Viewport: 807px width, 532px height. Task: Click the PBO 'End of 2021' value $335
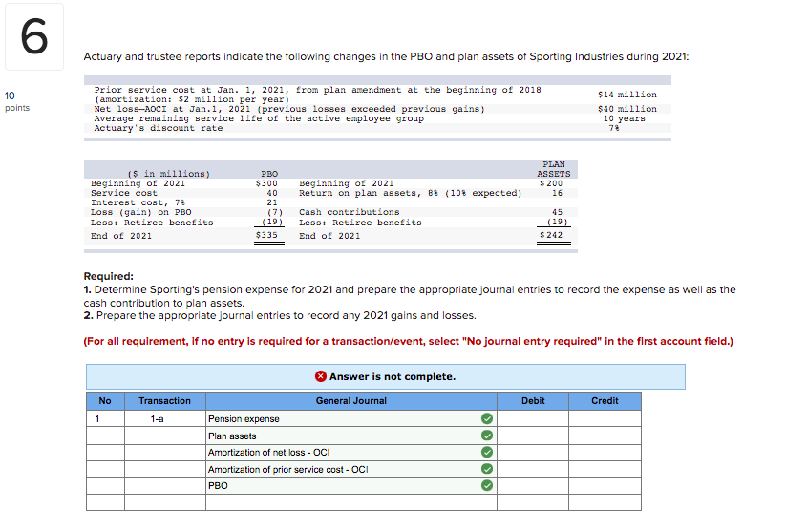click(266, 235)
